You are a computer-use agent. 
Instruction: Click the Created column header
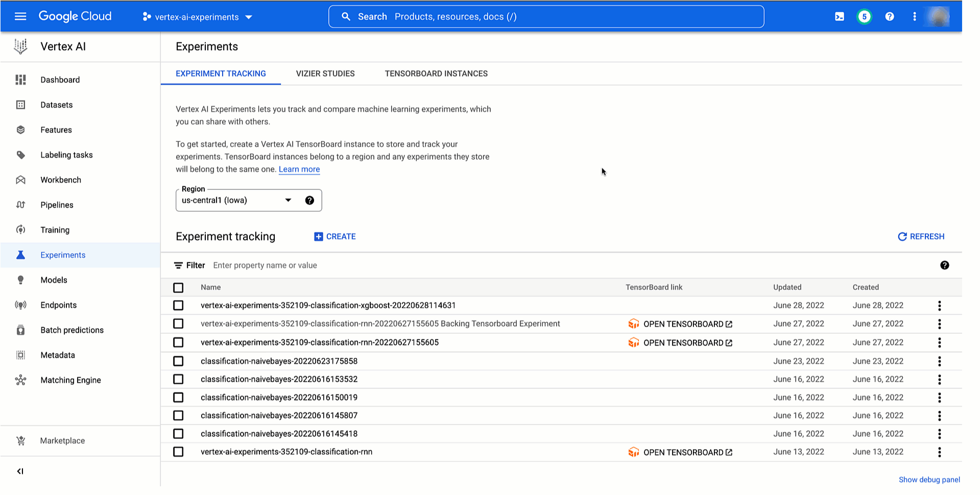click(x=866, y=287)
